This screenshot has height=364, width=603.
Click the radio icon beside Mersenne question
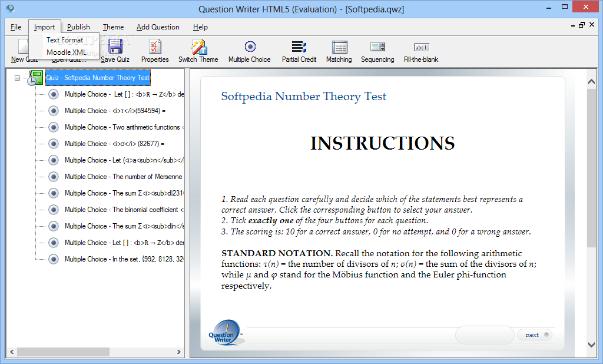pos(54,177)
